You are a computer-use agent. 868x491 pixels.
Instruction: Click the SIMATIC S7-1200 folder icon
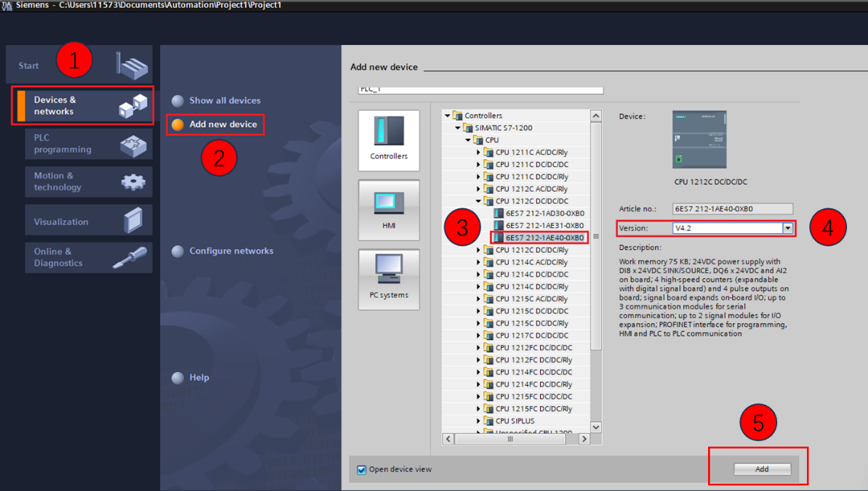click(x=467, y=128)
